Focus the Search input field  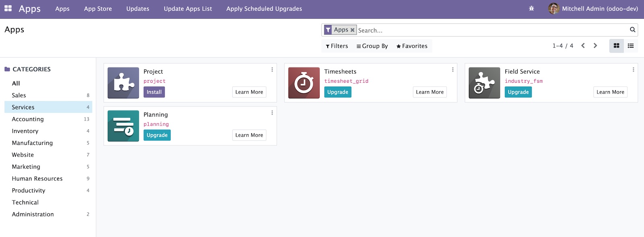[492, 30]
